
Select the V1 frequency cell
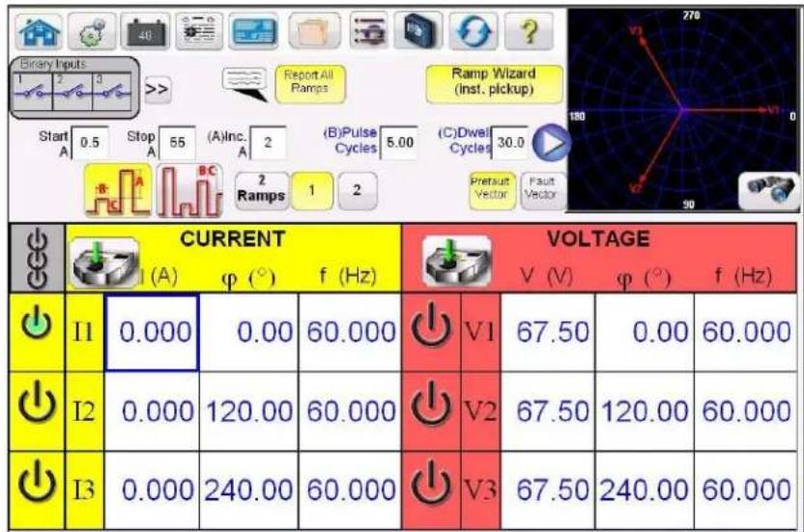pyautogui.click(x=746, y=333)
